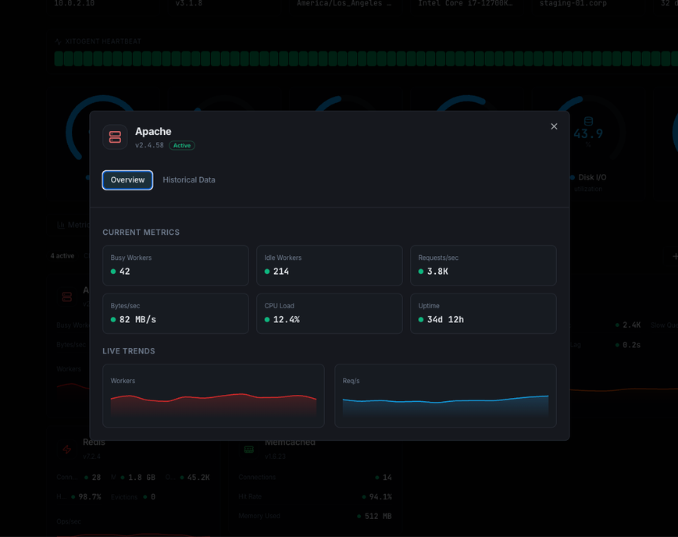Screen dimensions: 678x537
Task: Click the Disk I/O gauge icon
Action: (588, 121)
